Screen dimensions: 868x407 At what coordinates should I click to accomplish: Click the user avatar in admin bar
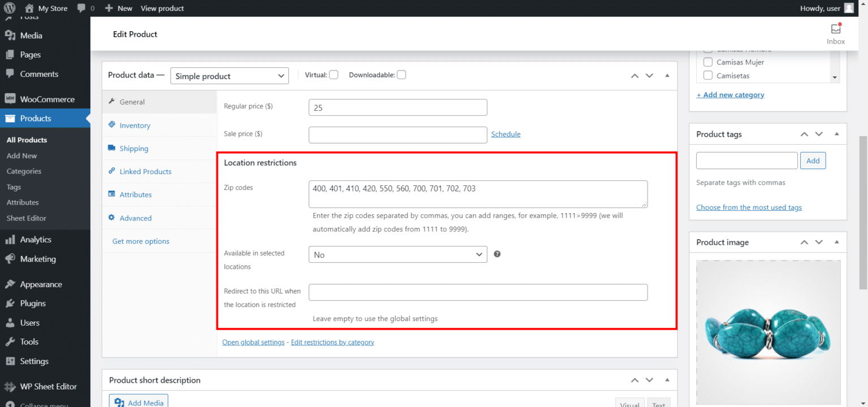(849, 8)
